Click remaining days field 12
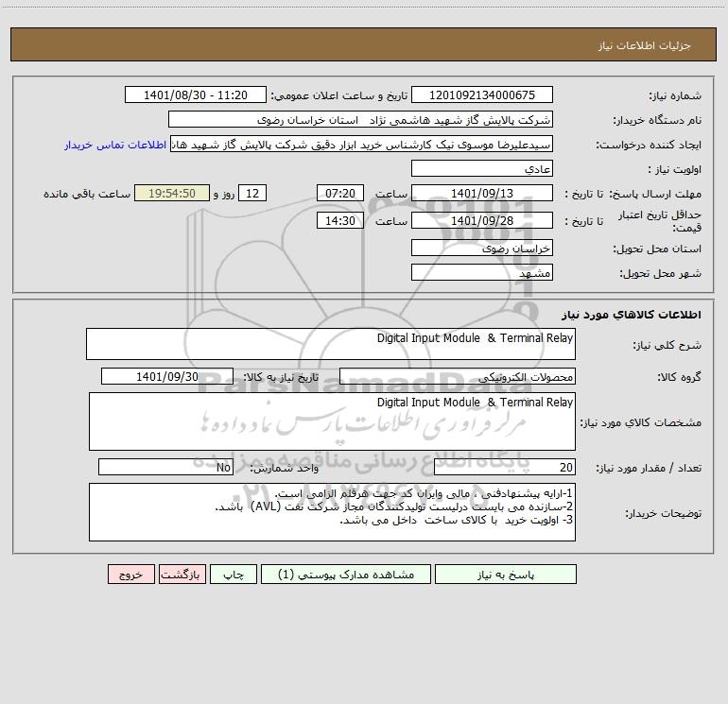 252,193
